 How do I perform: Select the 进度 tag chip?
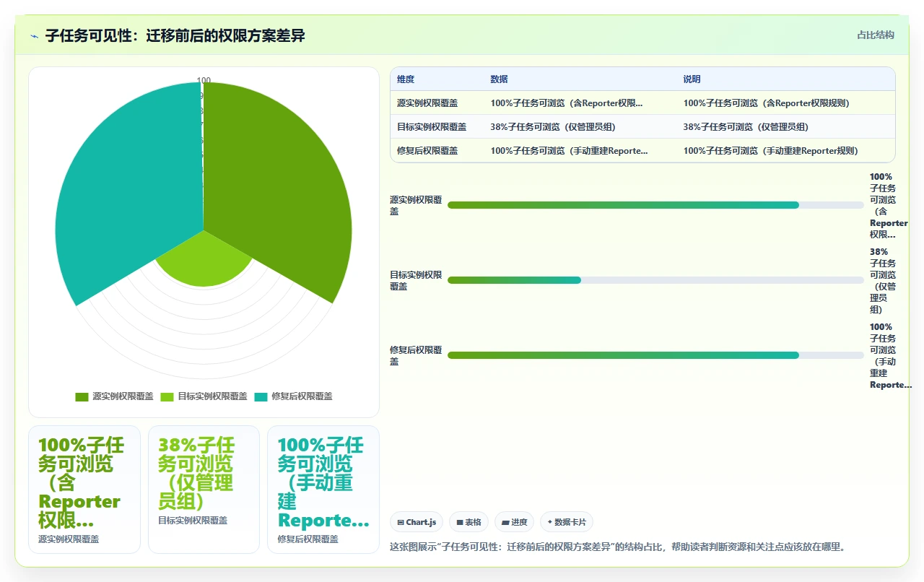514,522
